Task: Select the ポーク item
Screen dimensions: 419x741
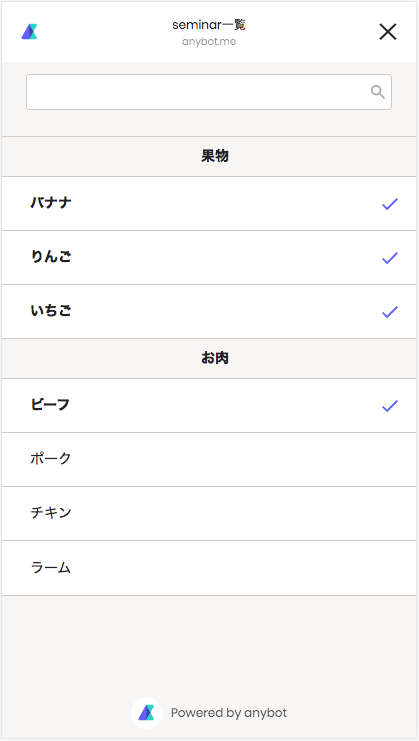Action: (209, 459)
